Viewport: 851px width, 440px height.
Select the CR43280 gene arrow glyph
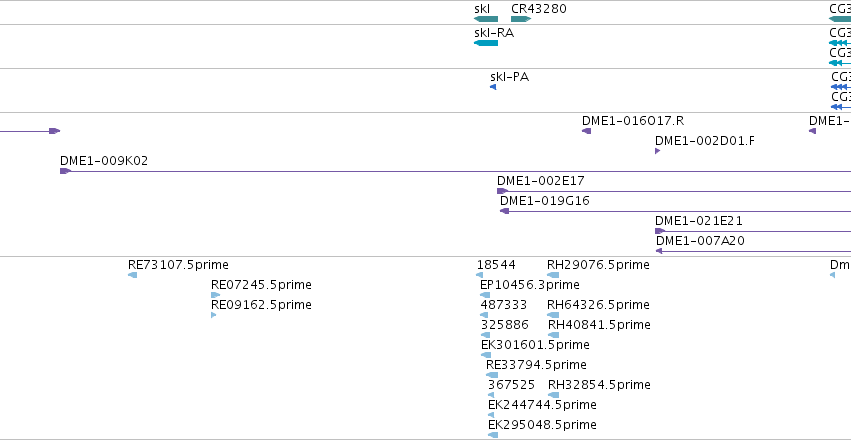(x=521, y=19)
